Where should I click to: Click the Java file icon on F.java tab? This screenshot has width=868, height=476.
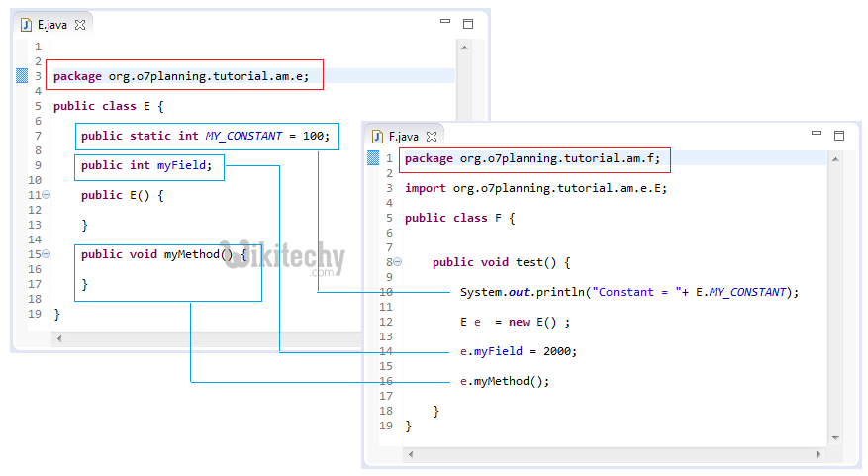(378, 137)
